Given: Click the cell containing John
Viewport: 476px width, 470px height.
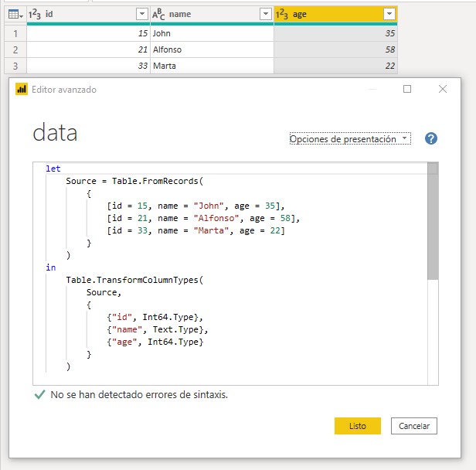Looking at the screenshot, I should pos(212,33).
